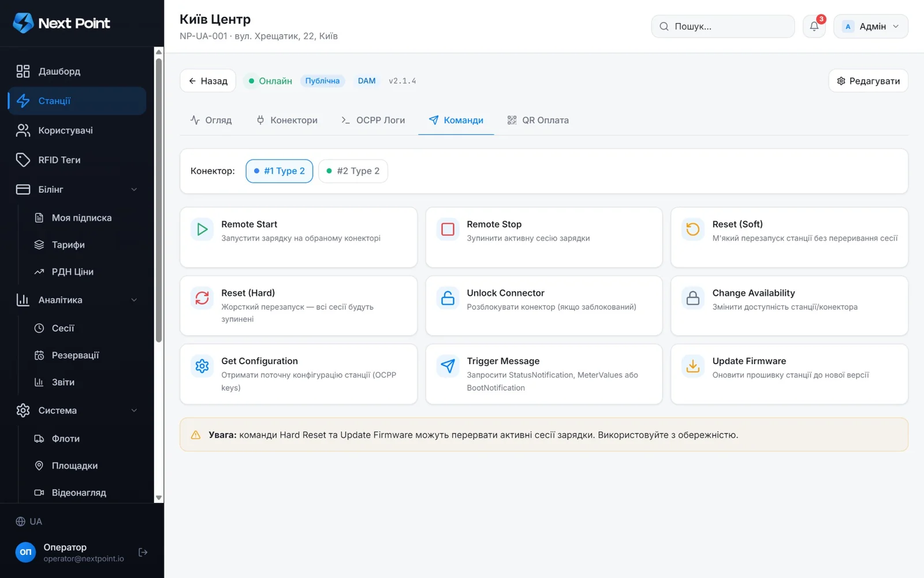The image size is (924, 578).
Task: Click the Update Firmware download icon
Action: pyautogui.click(x=693, y=366)
